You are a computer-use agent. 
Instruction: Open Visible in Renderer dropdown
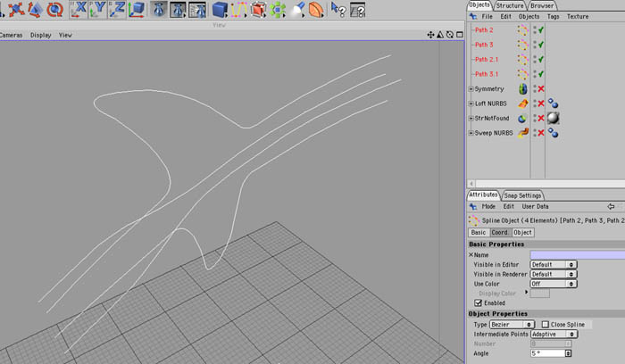coord(554,275)
